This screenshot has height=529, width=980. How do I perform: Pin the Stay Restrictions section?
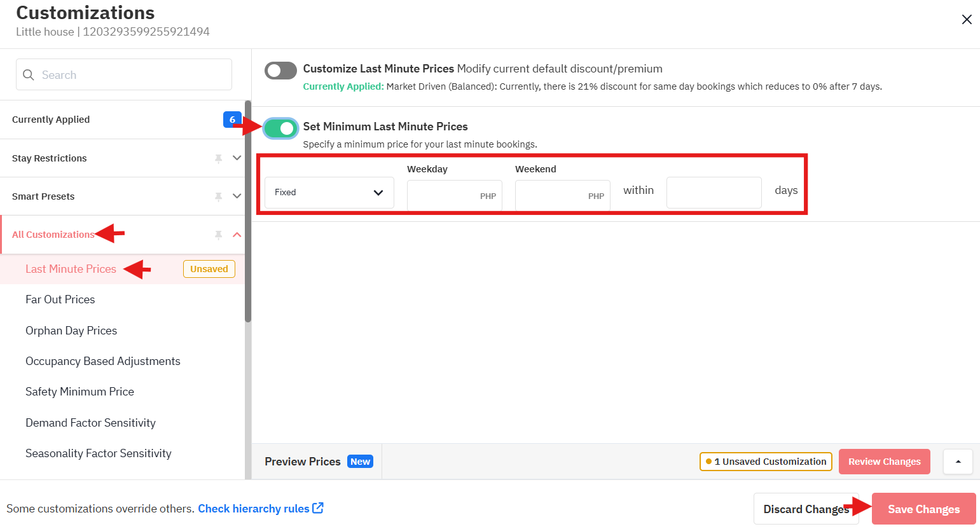pos(219,158)
